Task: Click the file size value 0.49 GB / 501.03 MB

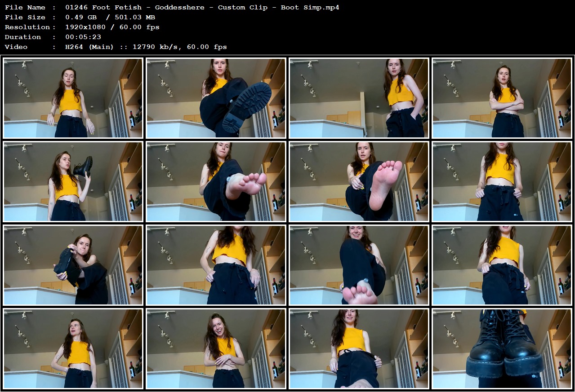Action: tap(110, 17)
